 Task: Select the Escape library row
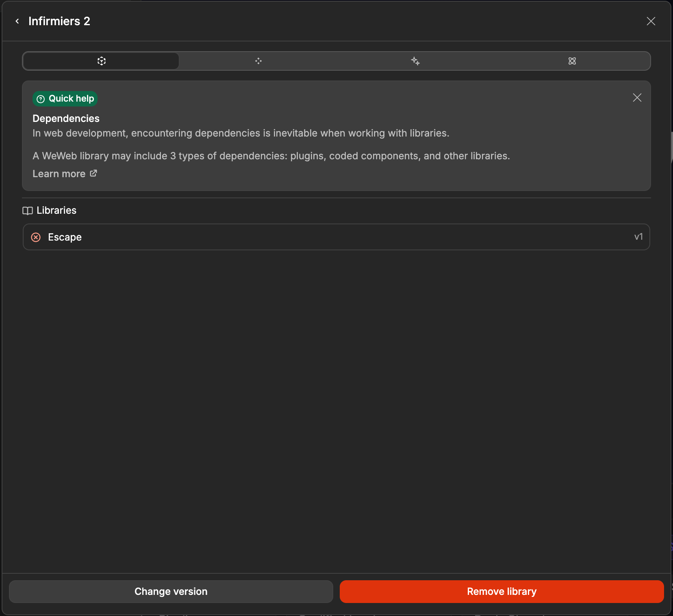coord(336,237)
